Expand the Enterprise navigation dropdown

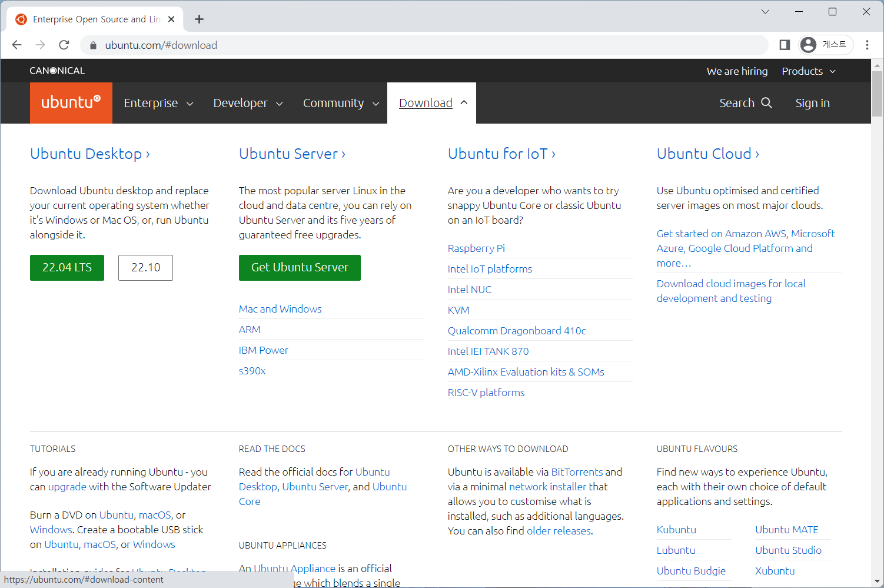[158, 104]
